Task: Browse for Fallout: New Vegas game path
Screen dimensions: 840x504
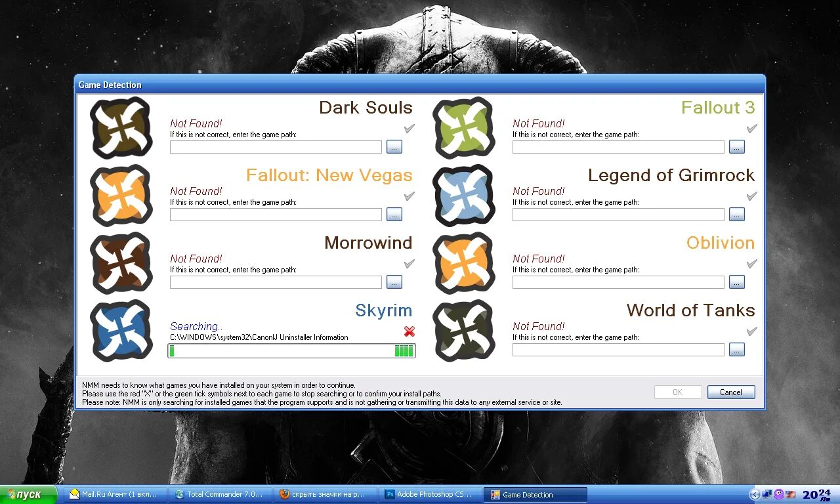Action: [394, 215]
